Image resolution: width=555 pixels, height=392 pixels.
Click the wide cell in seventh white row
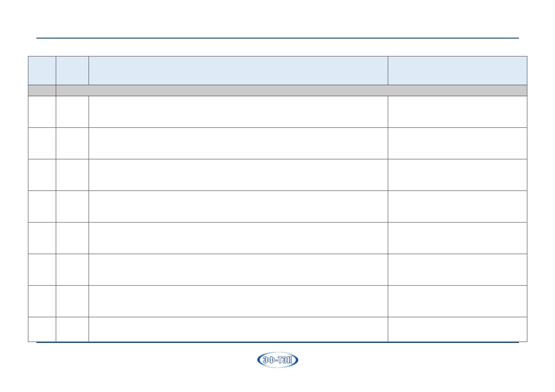pyautogui.click(x=238, y=302)
